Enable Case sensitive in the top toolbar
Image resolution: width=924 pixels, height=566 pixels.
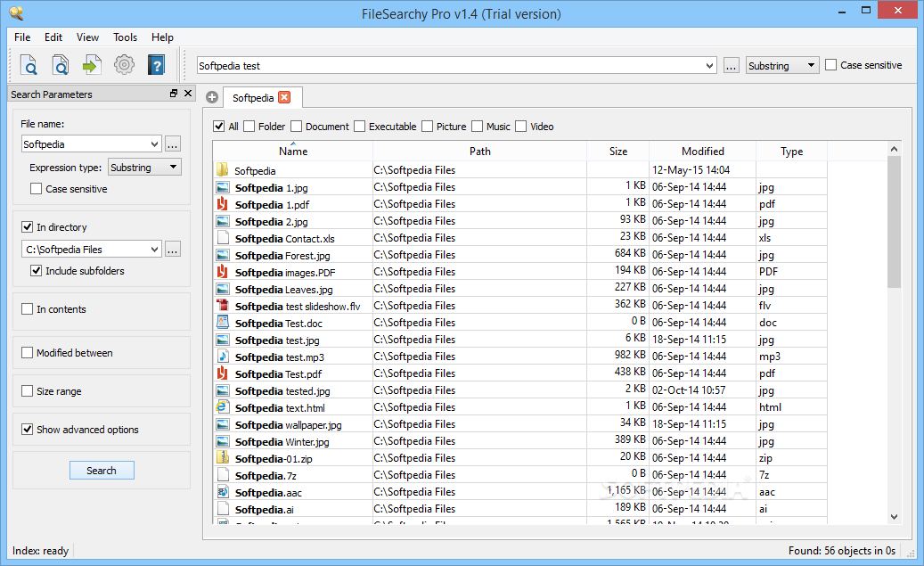(831, 65)
